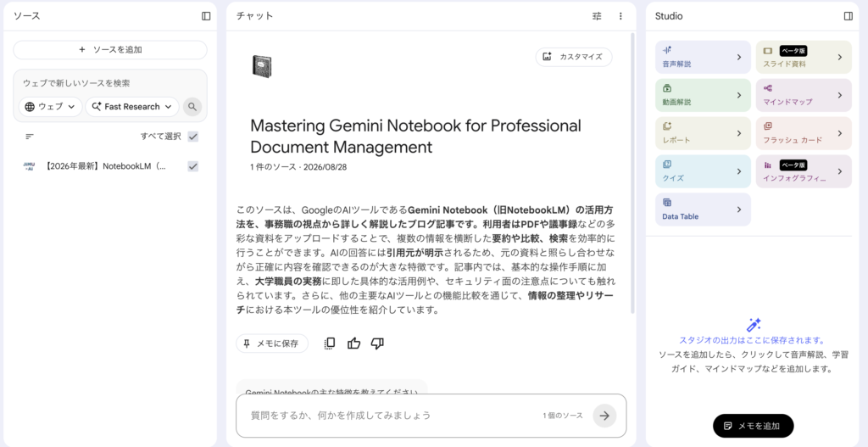The height and width of the screenshot is (447, 868).
Task: Open the chat three-dot menu
Action: pyautogui.click(x=620, y=16)
